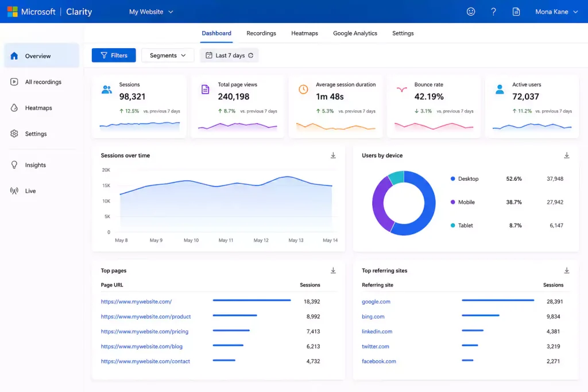Switch to the Google Analytics tab
Viewport: 588px width, 392px height.
[x=355, y=33]
